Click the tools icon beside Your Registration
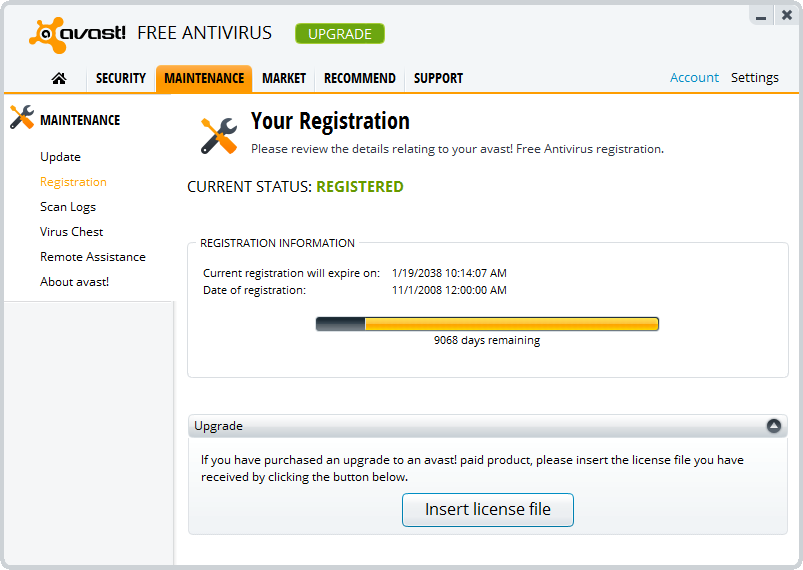The height and width of the screenshot is (570, 803). pos(219,136)
